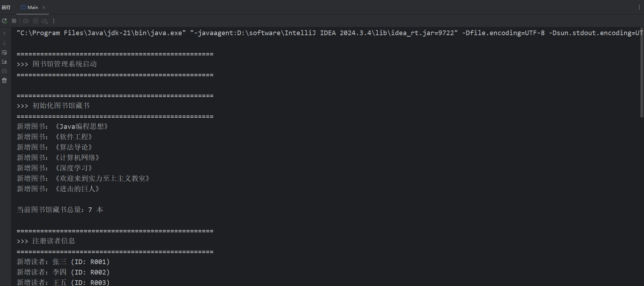This screenshot has height=286, width=644.
Task: Click the 新增读者：张三 (ID: R001) line
Action: (63, 262)
